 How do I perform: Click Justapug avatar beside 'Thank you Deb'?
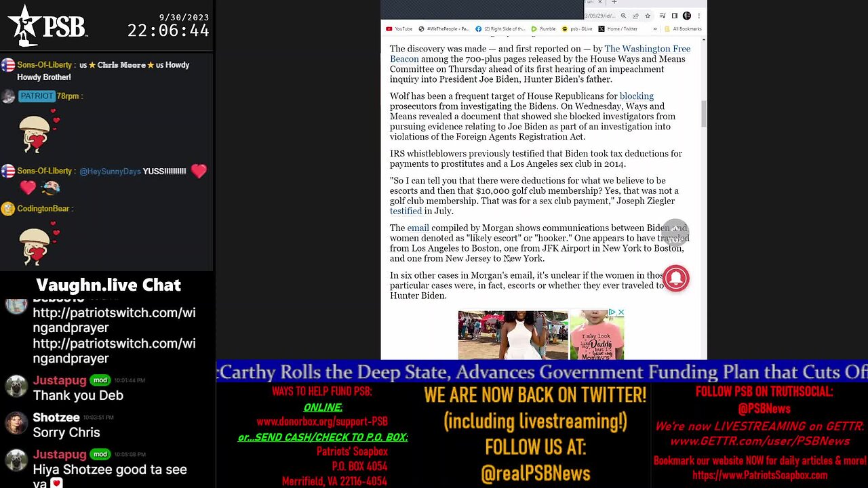coord(16,386)
